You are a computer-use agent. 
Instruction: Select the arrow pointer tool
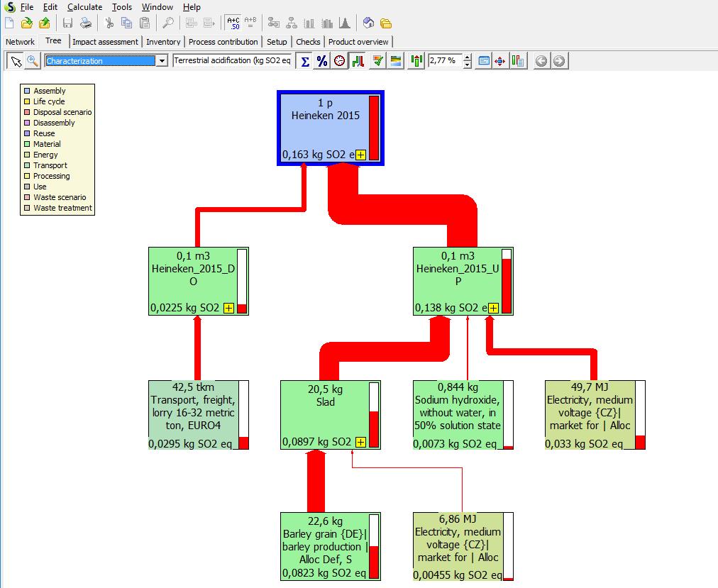point(16,61)
